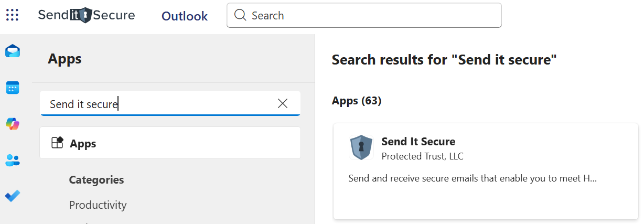Click the magnifier icon in top search bar
This screenshot has width=644, height=224.
point(241,15)
